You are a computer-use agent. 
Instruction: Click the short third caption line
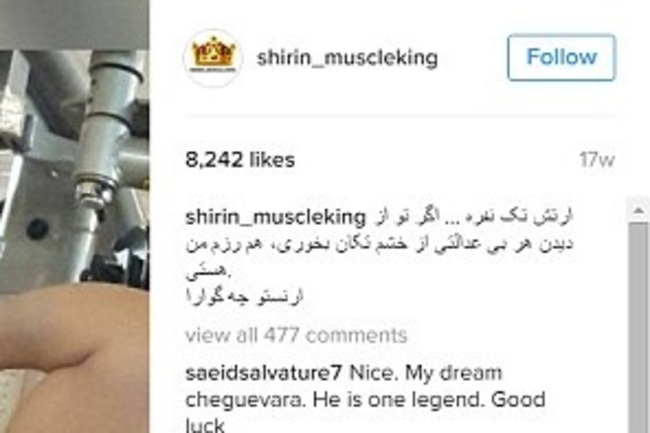coord(208,271)
